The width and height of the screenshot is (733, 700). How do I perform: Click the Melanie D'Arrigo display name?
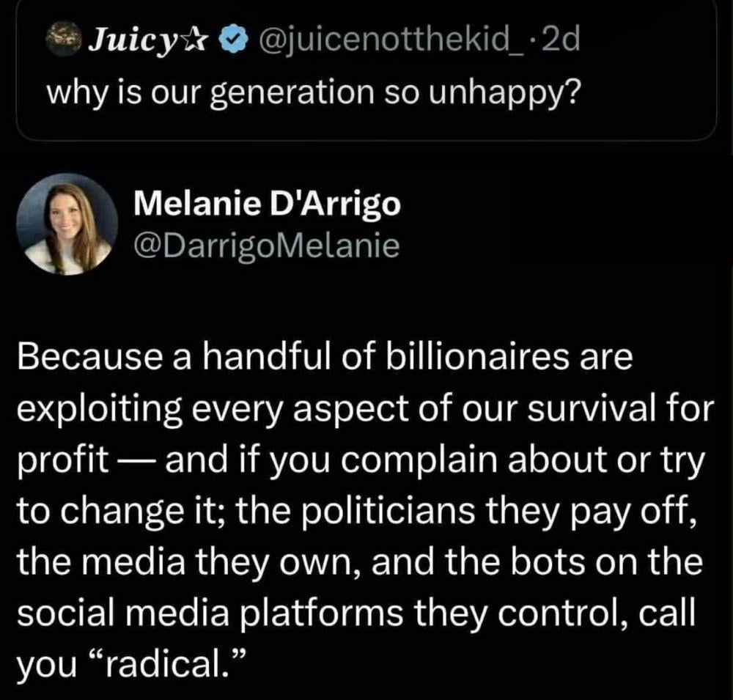[268, 204]
